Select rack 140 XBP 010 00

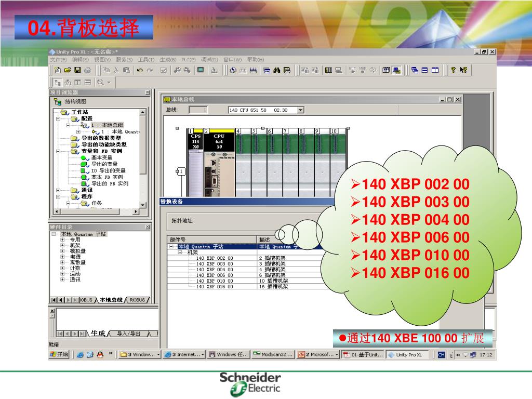[215, 281]
